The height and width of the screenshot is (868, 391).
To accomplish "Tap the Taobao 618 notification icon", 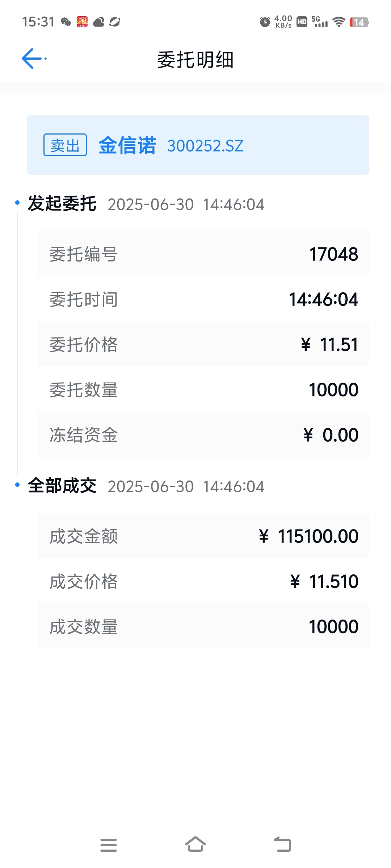I will 82,22.
